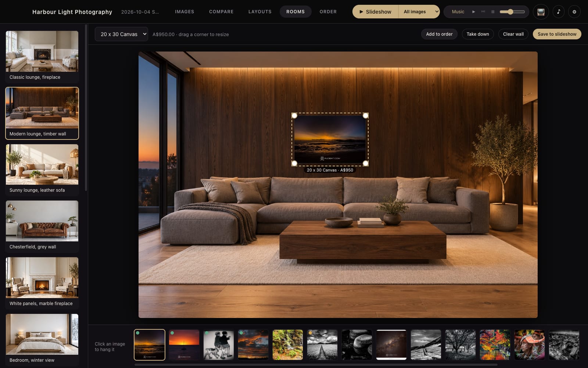588x368 pixels.
Task: Click the bottom-right resize handle of the hung canvas
Action: coord(366,163)
